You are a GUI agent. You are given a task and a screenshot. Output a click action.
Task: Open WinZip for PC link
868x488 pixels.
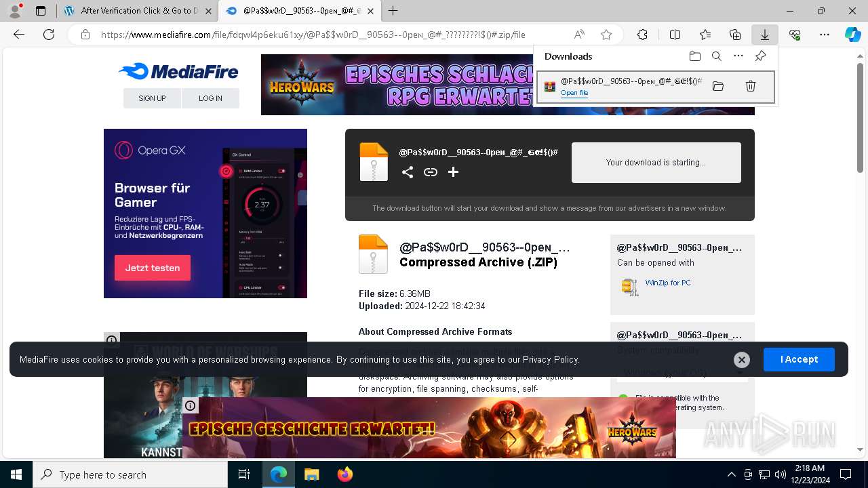[x=668, y=283]
